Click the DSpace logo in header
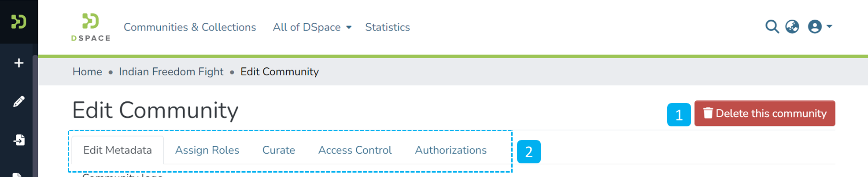Viewport: 868px width, 177px height. 91,27
